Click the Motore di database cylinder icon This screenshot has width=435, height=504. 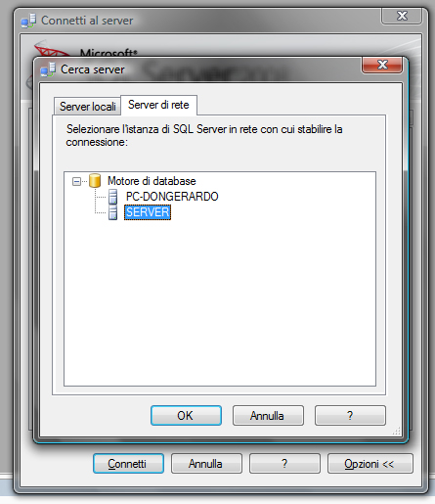[95, 180]
